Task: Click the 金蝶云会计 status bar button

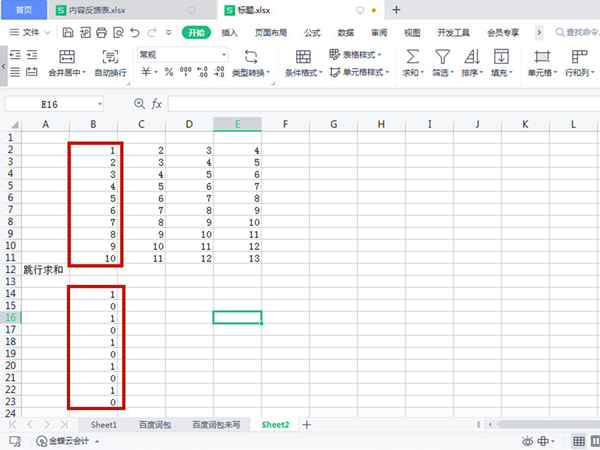Action: (x=70, y=441)
